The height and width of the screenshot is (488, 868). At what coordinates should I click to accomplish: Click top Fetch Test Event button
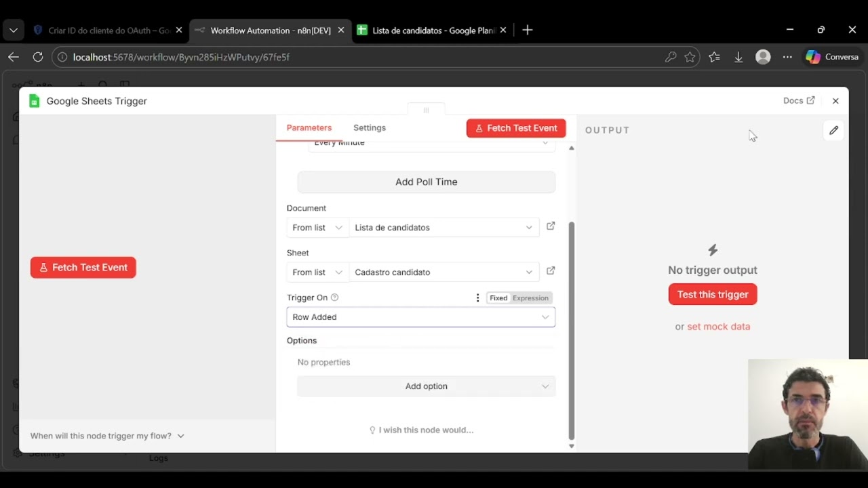516,128
